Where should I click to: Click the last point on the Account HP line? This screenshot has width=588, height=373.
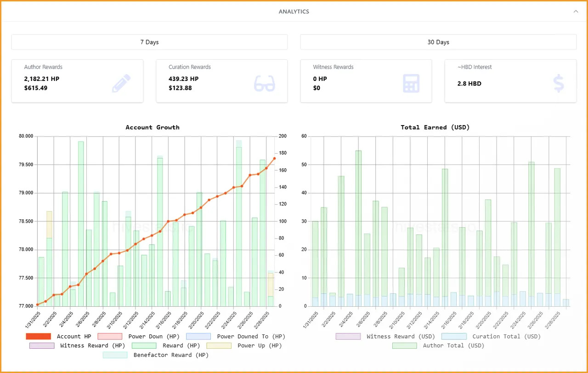(274, 158)
